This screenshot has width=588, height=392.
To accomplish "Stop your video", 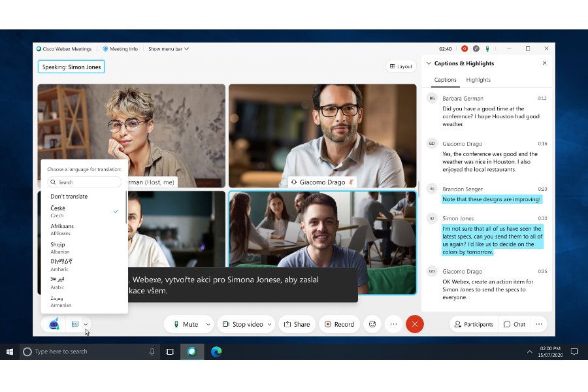I will (243, 324).
